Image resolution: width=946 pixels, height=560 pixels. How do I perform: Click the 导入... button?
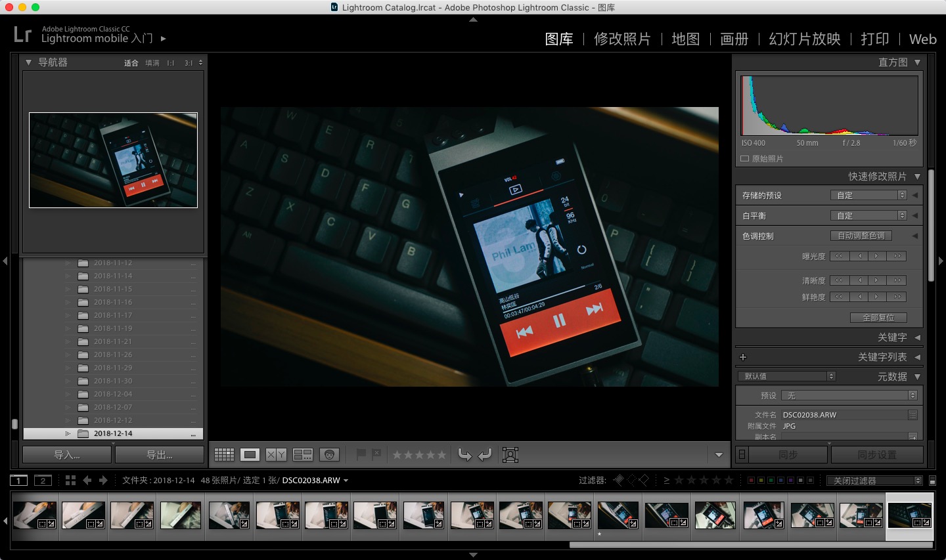67,454
